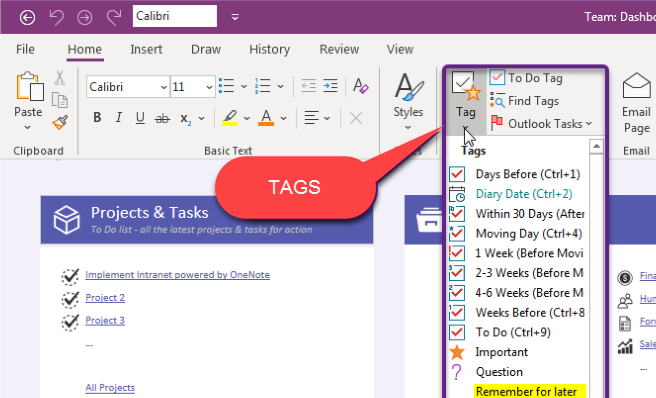Apply numbered list formatting
The width and height of the screenshot is (656, 398).
(x=263, y=86)
